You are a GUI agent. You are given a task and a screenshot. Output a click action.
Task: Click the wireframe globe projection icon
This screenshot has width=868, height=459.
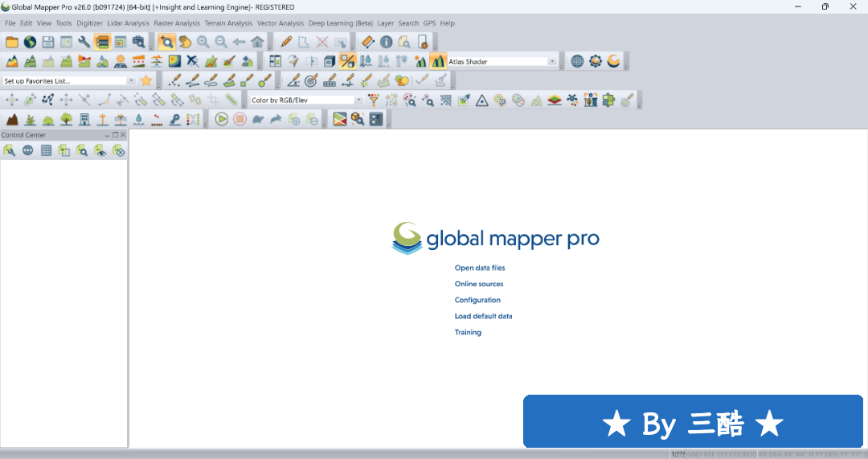tap(577, 61)
